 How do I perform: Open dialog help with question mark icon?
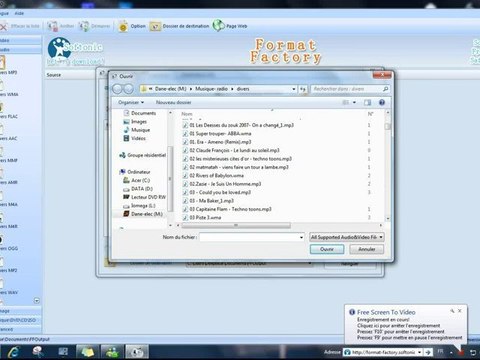click(382, 102)
